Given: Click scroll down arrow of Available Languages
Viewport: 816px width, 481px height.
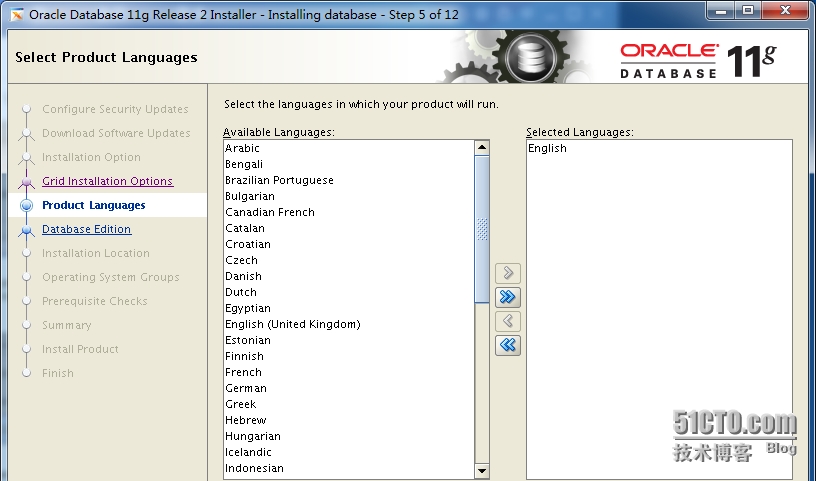Looking at the screenshot, I should 482,471.
